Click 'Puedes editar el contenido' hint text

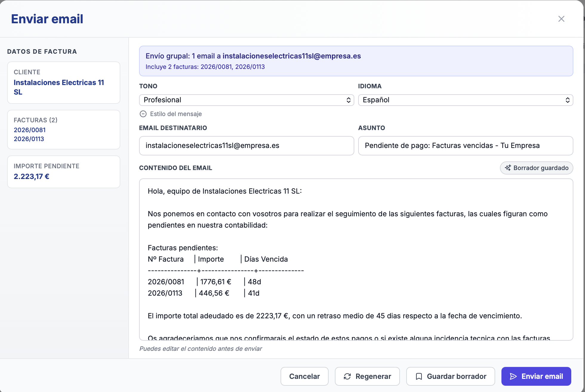(201, 349)
